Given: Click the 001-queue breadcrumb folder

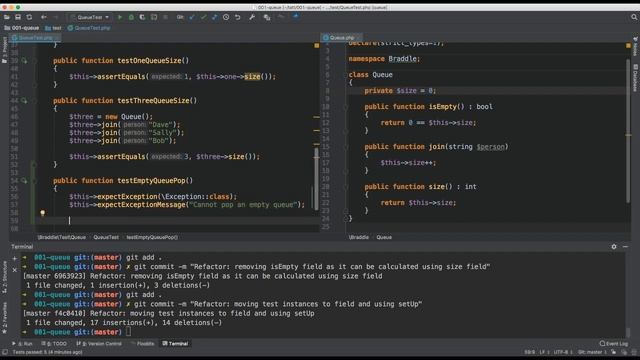Looking at the screenshot, I should pos(22,28).
